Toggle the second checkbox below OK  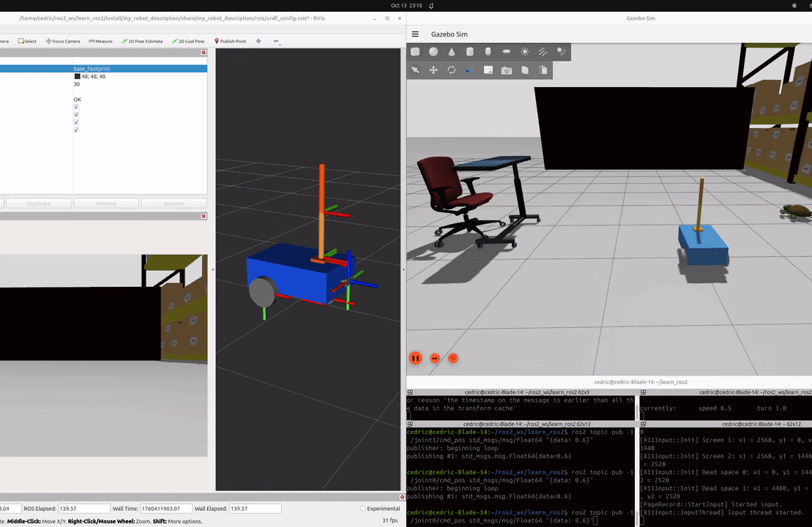tap(76, 115)
